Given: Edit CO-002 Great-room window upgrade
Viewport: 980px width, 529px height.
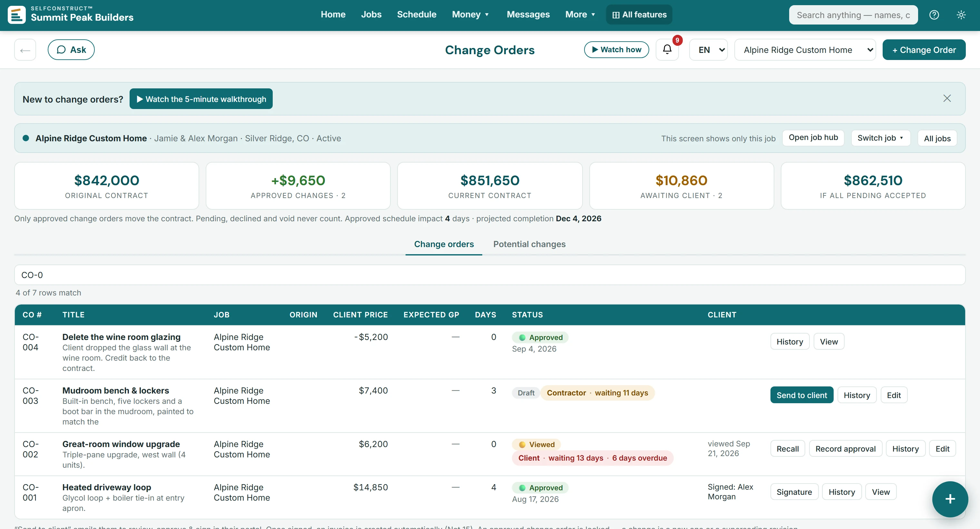Looking at the screenshot, I should click(x=942, y=449).
